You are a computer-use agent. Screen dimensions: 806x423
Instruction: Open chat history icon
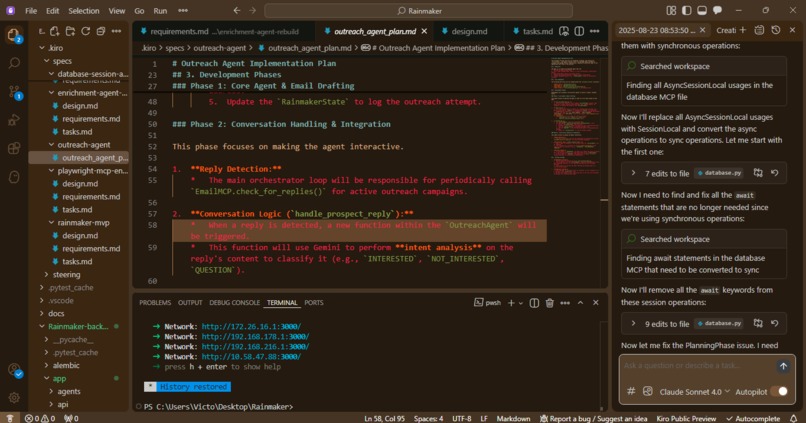(x=776, y=30)
